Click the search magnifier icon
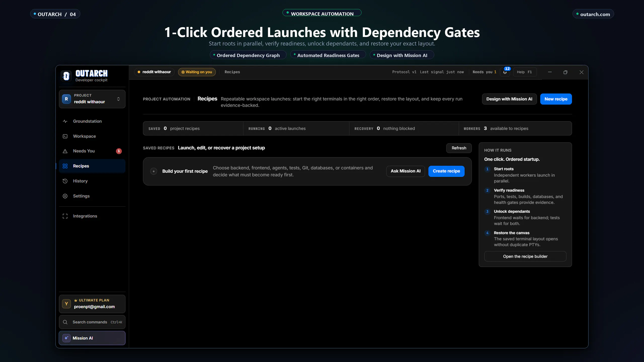 [x=65, y=322]
